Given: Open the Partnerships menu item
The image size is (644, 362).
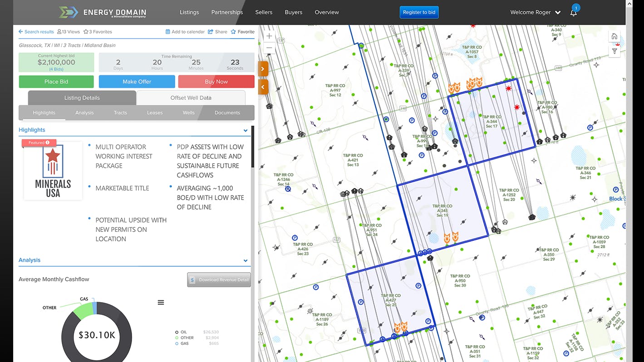Looking at the screenshot, I should (x=227, y=12).
